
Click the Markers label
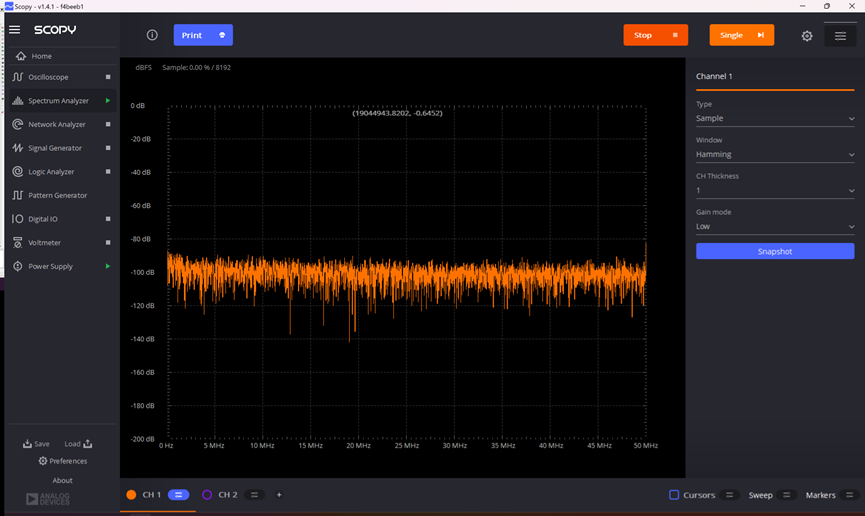(820, 495)
